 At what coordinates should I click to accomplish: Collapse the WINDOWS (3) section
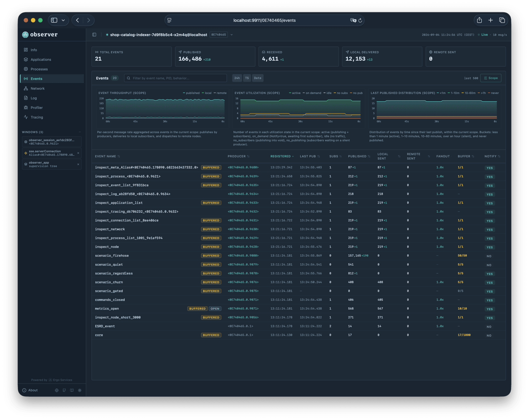coord(80,132)
